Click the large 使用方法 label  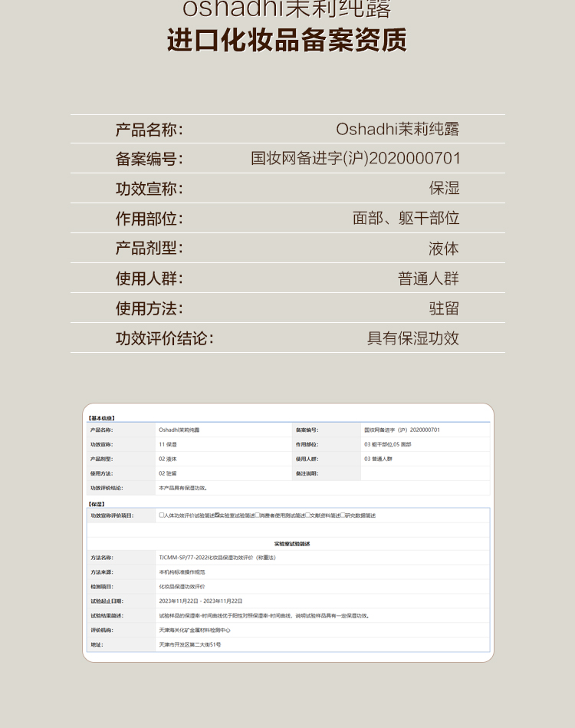[149, 308]
